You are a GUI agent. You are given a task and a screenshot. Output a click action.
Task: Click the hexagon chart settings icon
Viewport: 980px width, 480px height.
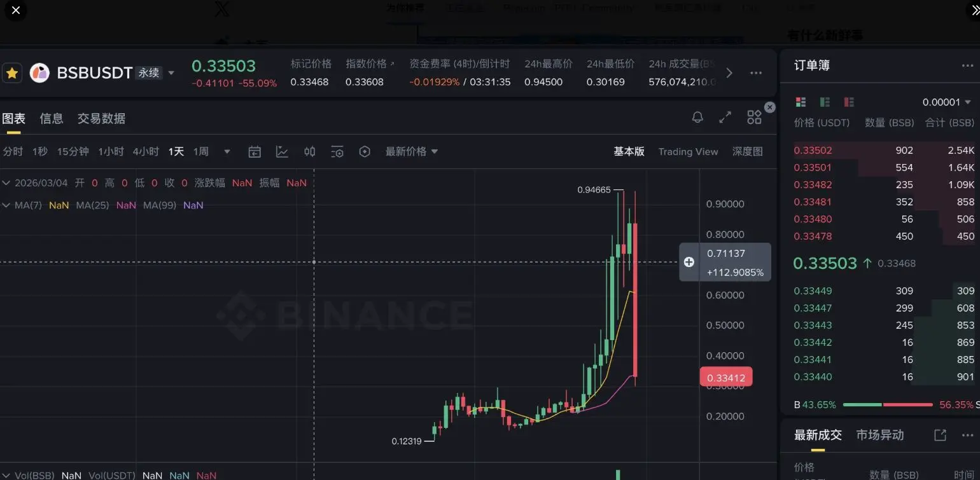pyautogui.click(x=365, y=151)
